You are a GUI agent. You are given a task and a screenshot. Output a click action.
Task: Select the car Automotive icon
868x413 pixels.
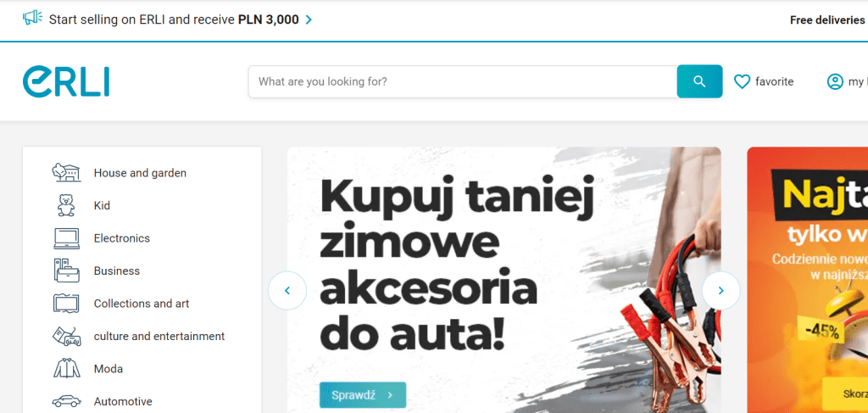(x=66, y=401)
